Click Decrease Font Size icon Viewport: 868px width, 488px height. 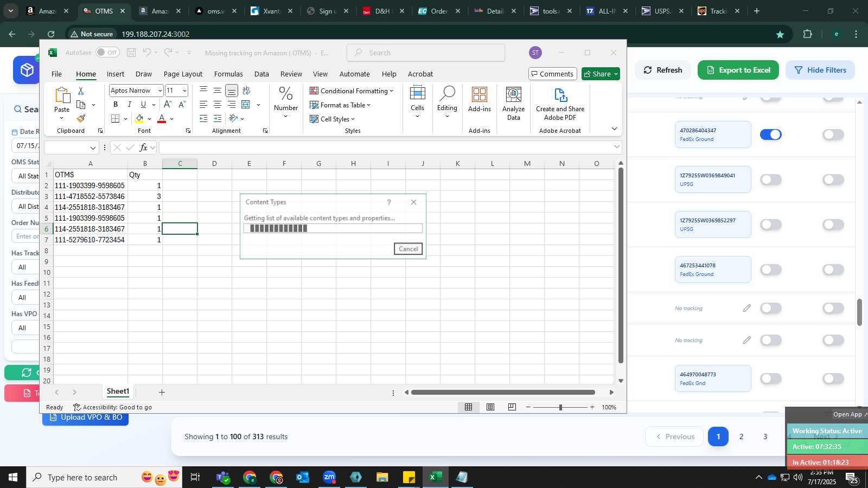tap(182, 104)
